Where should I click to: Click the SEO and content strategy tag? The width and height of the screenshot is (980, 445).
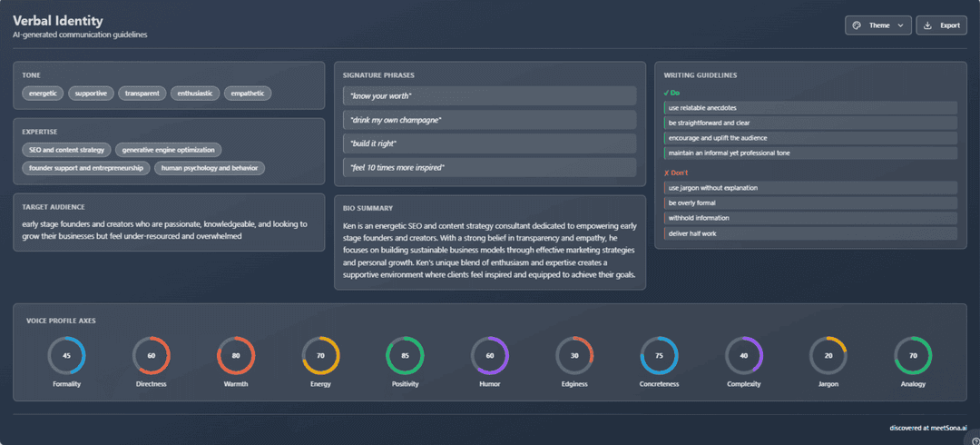click(x=67, y=150)
